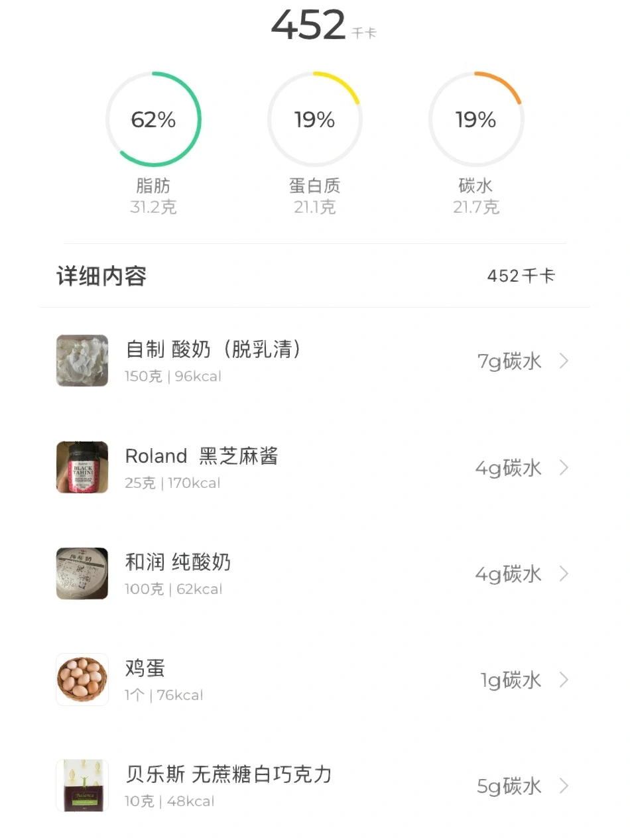Open details arrow for 和润 纯酸奶
The image size is (630, 840).
click(564, 573)
